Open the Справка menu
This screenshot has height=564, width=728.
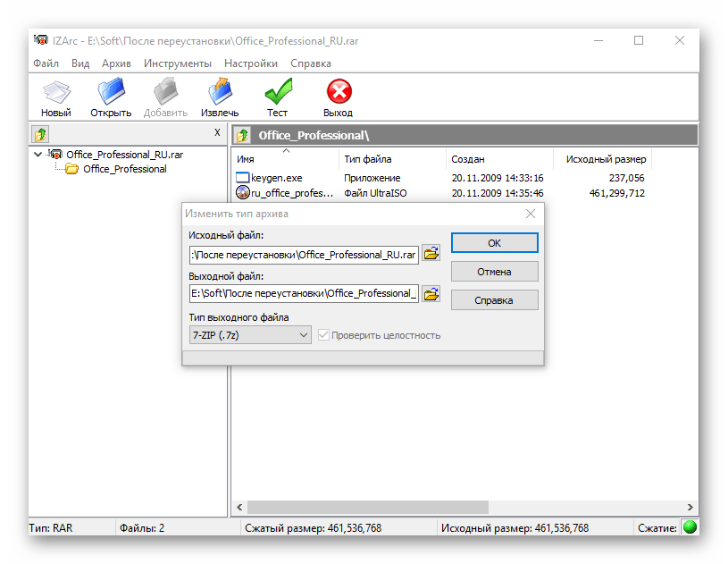(x=311, y=63)
